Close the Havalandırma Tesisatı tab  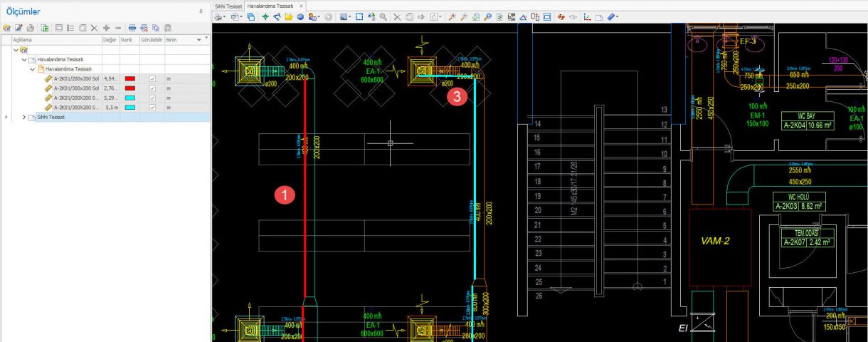(301, 5)
